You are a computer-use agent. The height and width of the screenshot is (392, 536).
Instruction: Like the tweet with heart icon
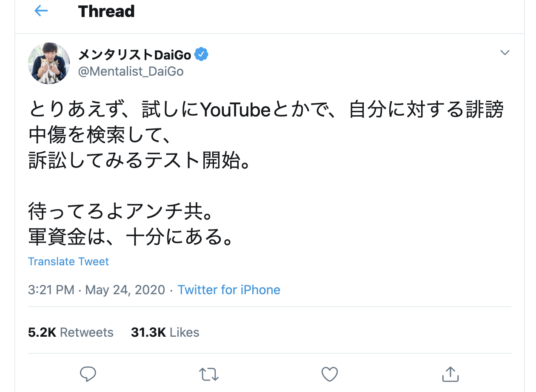[x=329, y=374]
